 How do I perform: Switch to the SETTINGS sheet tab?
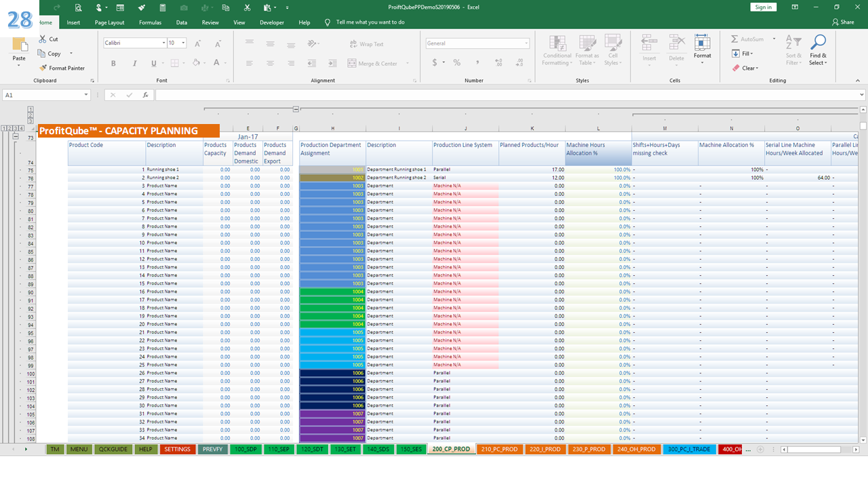click(x=178, y=449)
